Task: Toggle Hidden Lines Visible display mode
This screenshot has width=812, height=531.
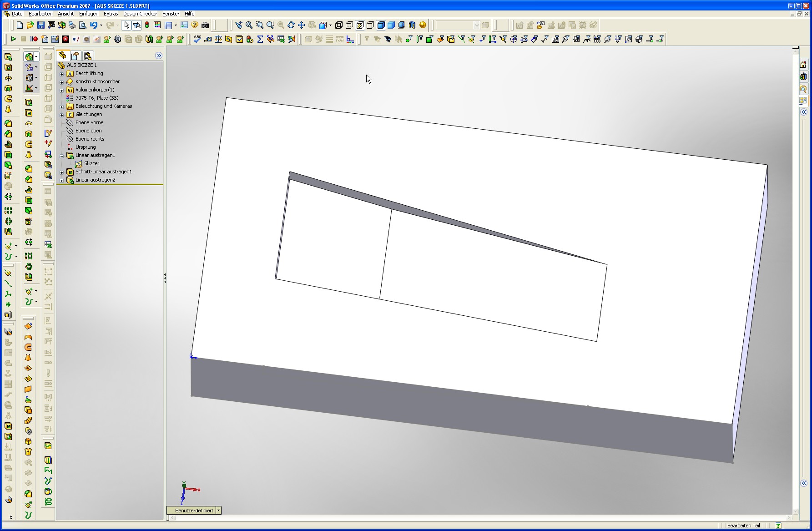Action: (x=349, y=25)
